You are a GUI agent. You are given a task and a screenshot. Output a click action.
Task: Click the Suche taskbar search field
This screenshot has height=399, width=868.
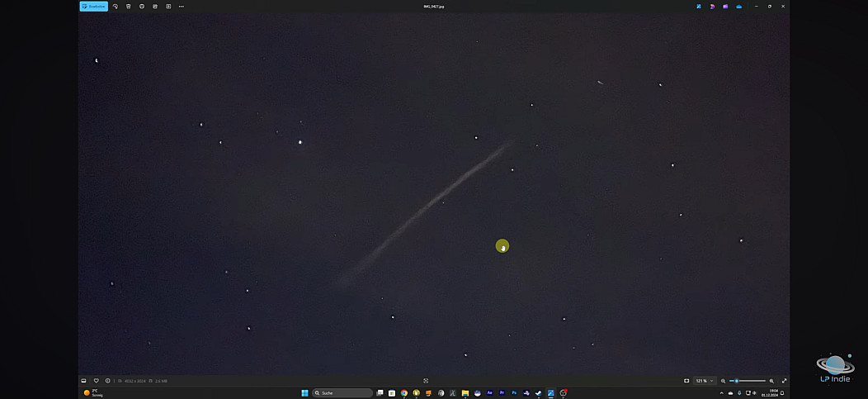[341, 393]
